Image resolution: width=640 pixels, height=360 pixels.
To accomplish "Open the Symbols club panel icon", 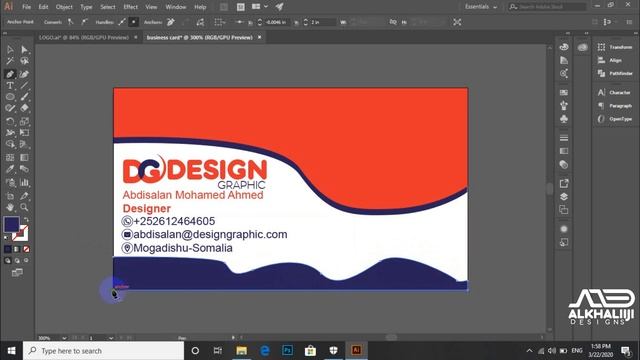I will 564,119.
